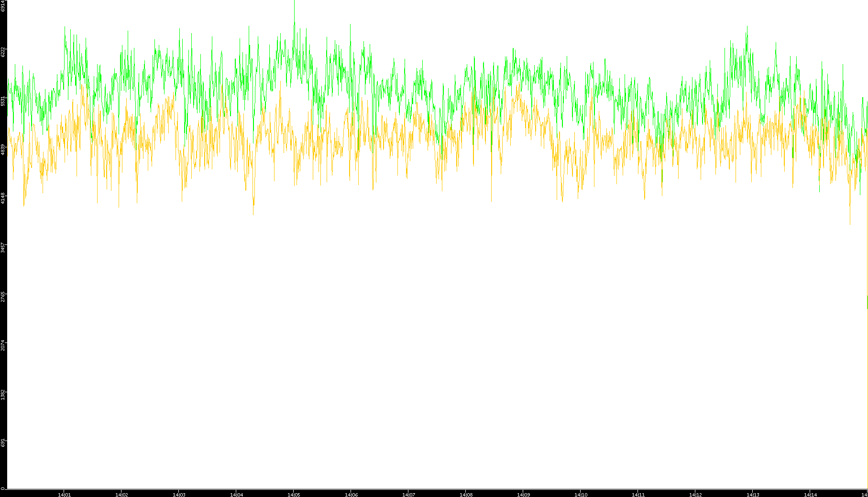Click the 14:05 time axis label
The image size is (868, 497).
tap(294, 495)
